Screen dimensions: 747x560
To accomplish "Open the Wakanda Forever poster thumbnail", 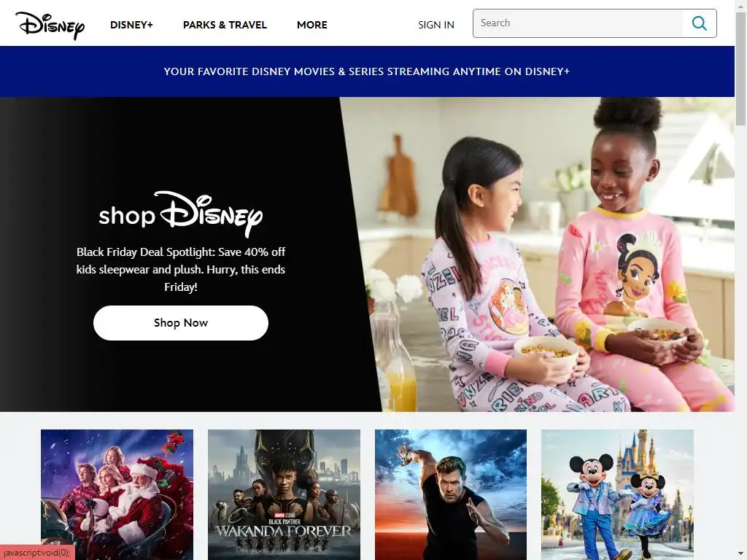I will pyautogui.click(x=284, y=495).
